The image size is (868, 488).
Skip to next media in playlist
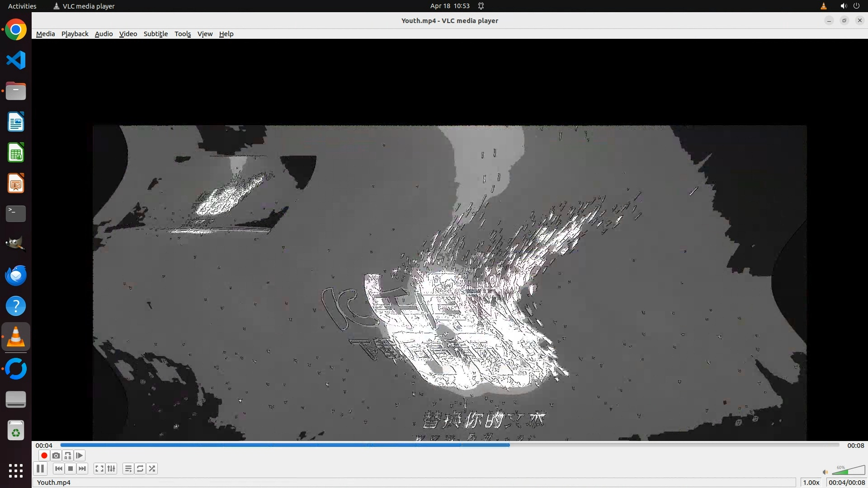[82, 469]
